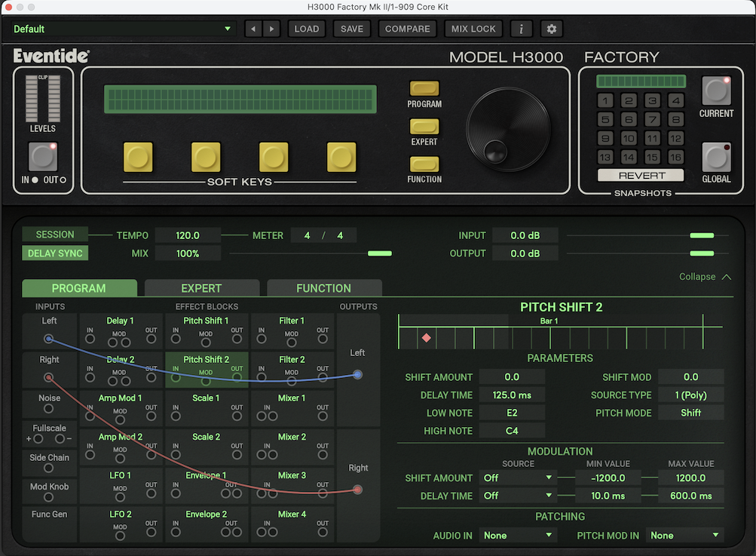This screenshot has height=556, width=756.
Task: Click the yellow EXPERT hardware button
Action: (x=424, y=127)
